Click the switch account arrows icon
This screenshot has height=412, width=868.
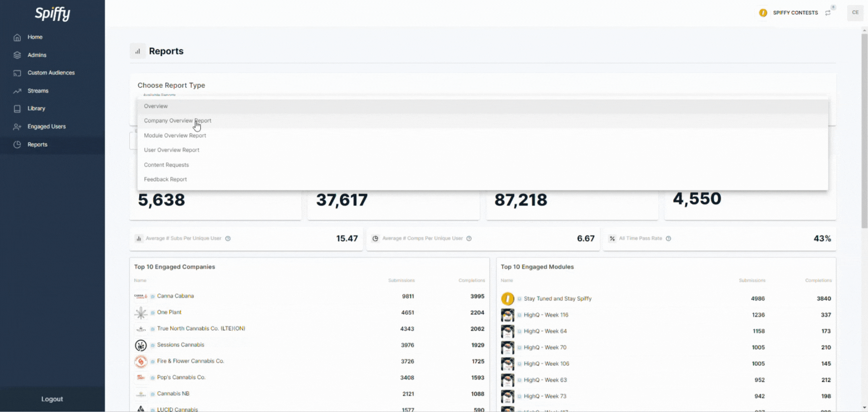(828, 13)
